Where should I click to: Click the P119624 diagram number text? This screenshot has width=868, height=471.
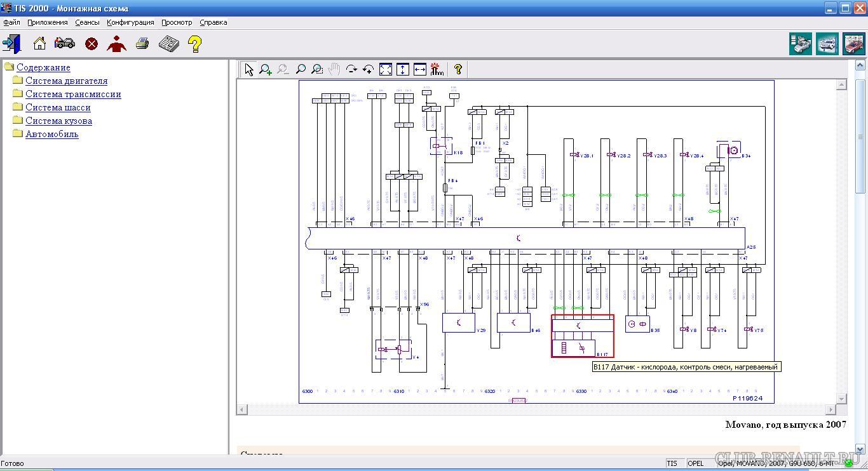748,399
